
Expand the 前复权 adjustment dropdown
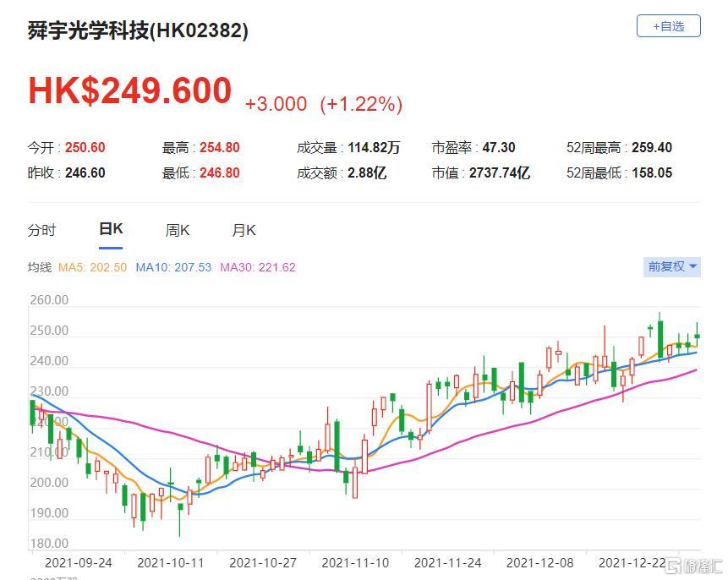672,266
